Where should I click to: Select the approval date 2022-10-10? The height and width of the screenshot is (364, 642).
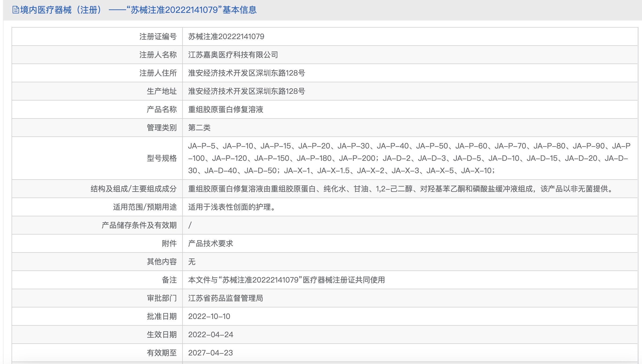pyautogui.click(x=209, y=316)
